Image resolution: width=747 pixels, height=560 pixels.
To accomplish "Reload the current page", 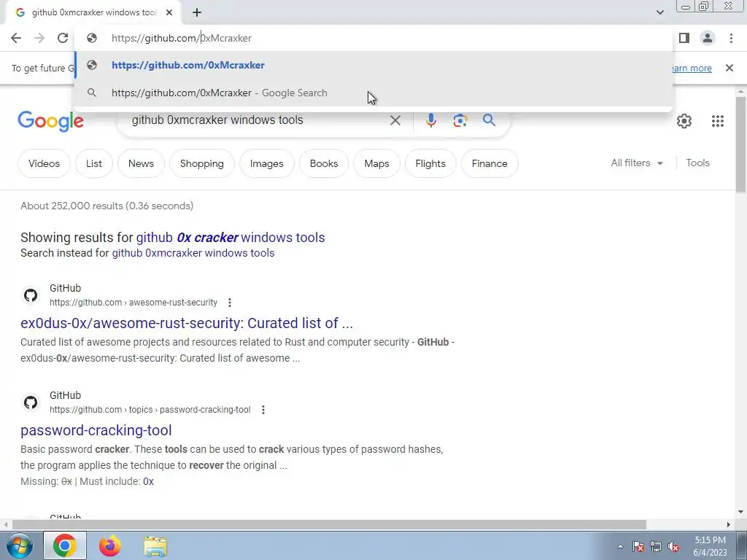I will (x=63, y=38).
